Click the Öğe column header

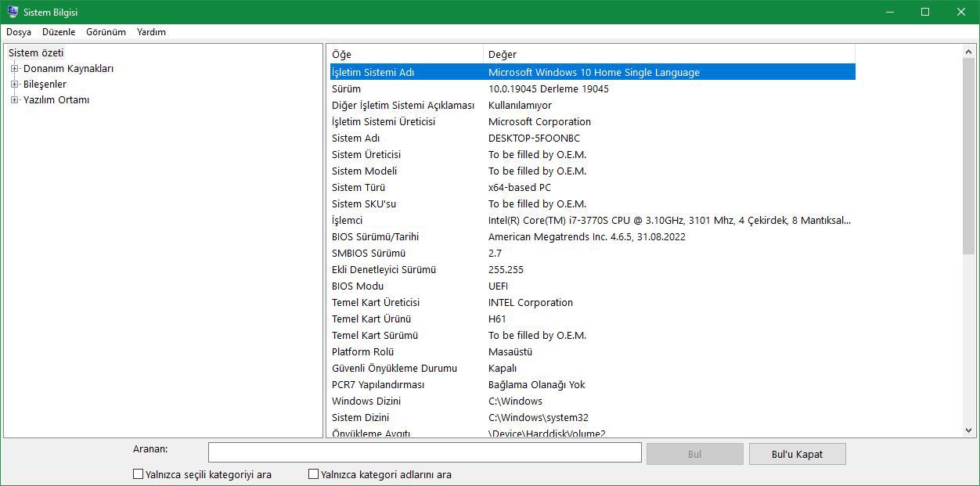(406, 54)
